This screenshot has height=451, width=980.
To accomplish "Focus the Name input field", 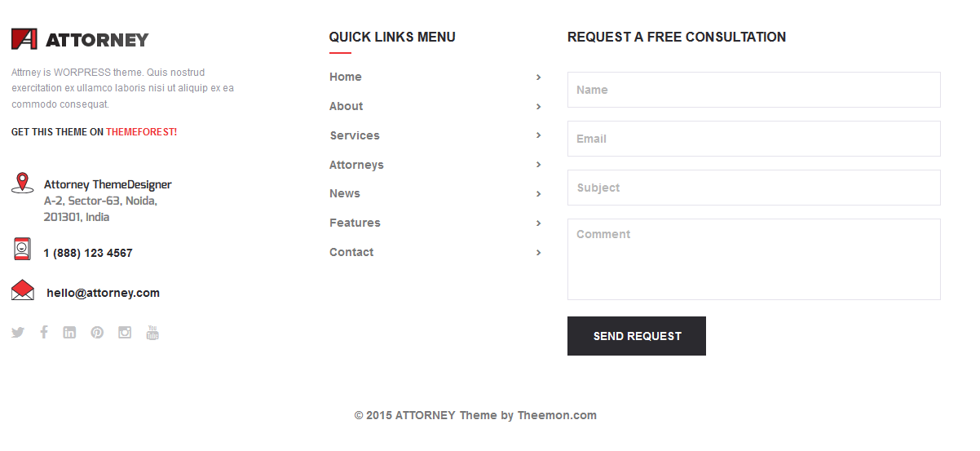I will (x=753, y=90).
